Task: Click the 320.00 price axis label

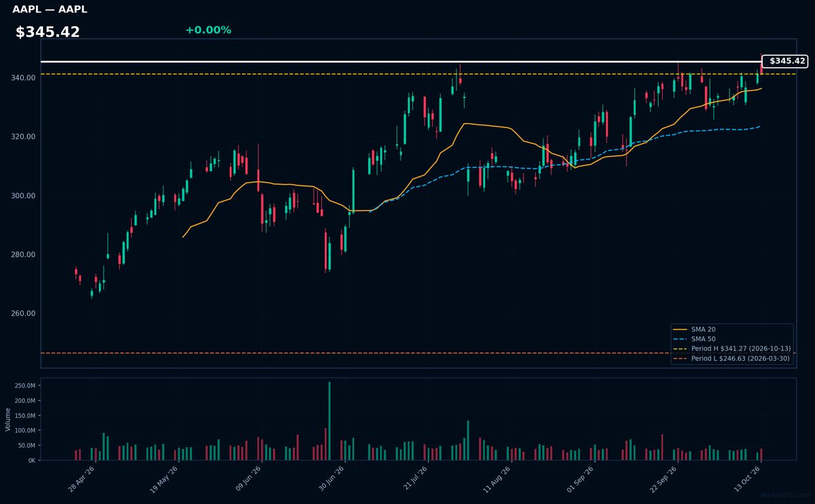Action: click(x=23, y=137)
